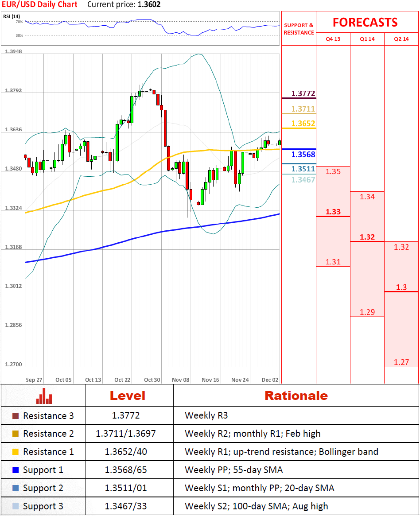Select the Resistance 2 row label

coord(48,434)
